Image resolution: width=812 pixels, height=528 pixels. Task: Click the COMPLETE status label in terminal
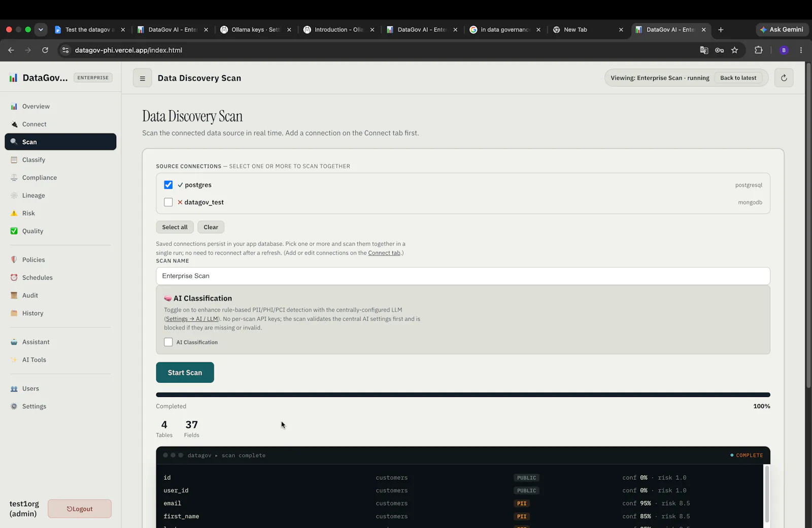point(747,455)
